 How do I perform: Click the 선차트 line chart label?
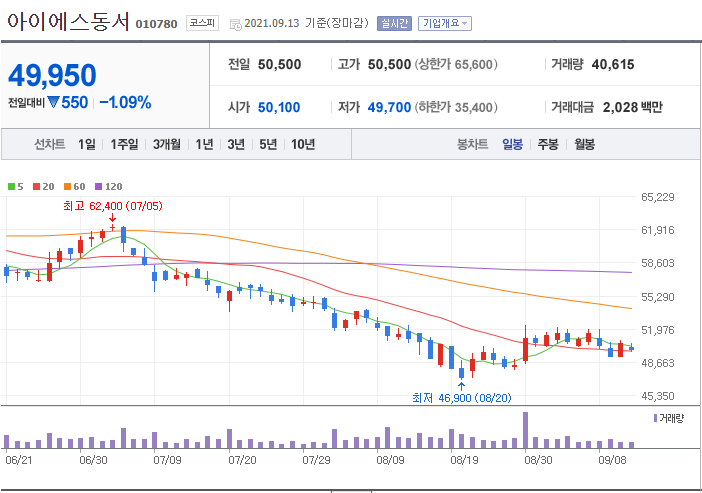coord(50,144)
